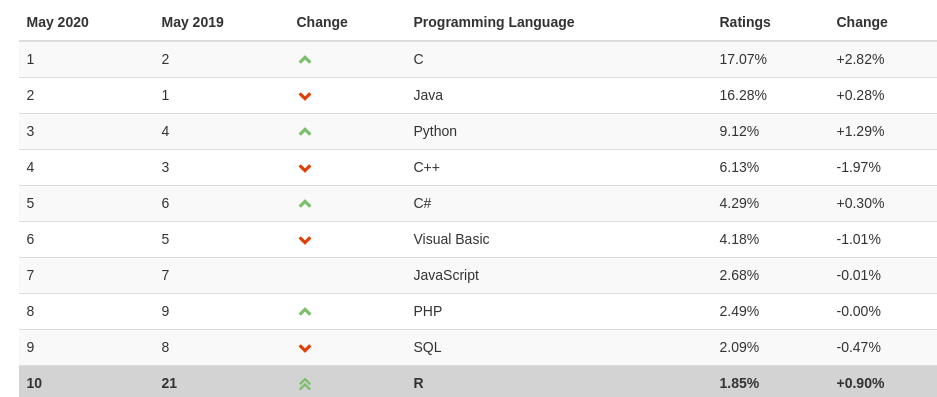This screenshot has height=397, width=937.
Task: Click the language name Python
Action: 435,132
